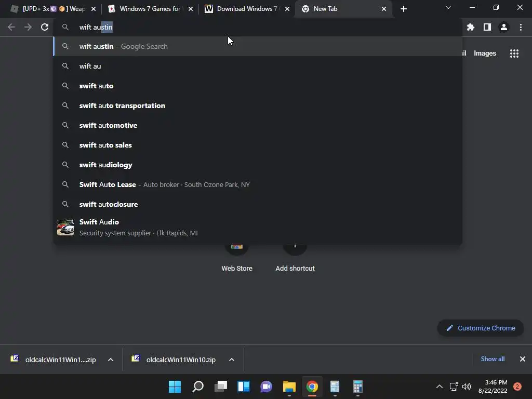Choose the 'swift autoclosure' suggestion

(x=258, y=204)
